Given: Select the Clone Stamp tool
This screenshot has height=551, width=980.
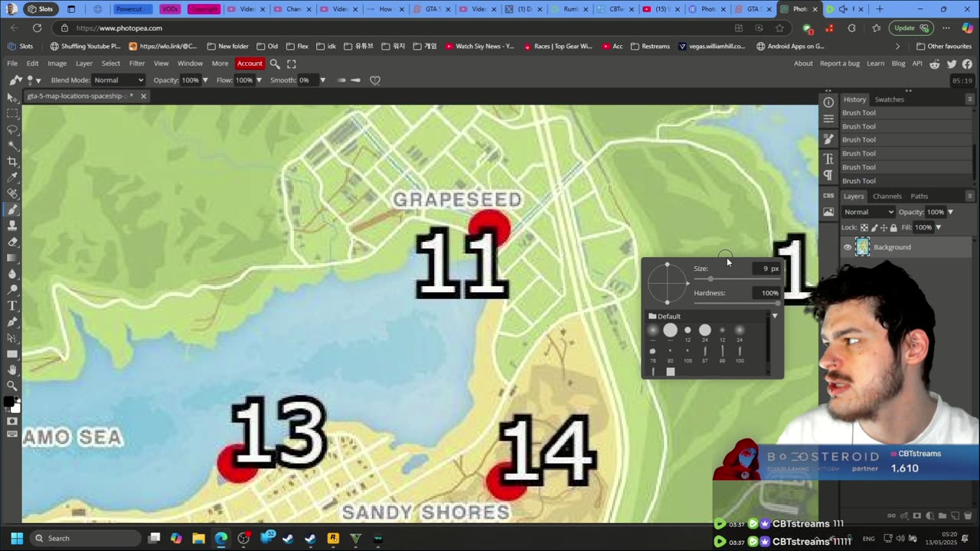Looking at the screenshot, I should 12,226.
